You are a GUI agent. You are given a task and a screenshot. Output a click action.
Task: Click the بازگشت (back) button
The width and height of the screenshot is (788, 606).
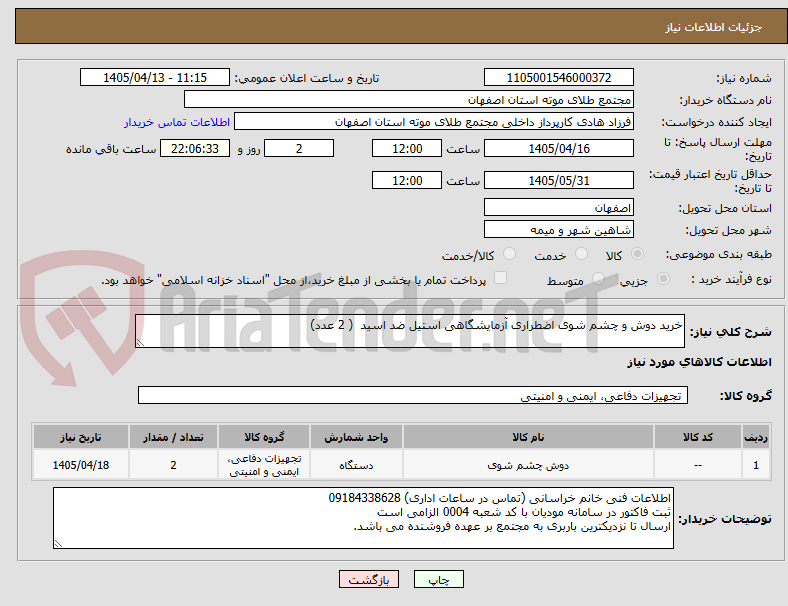pos(369,579)
